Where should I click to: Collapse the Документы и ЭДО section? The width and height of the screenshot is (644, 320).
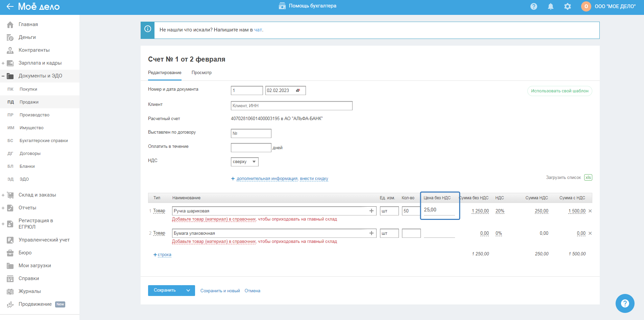point(3,76)
